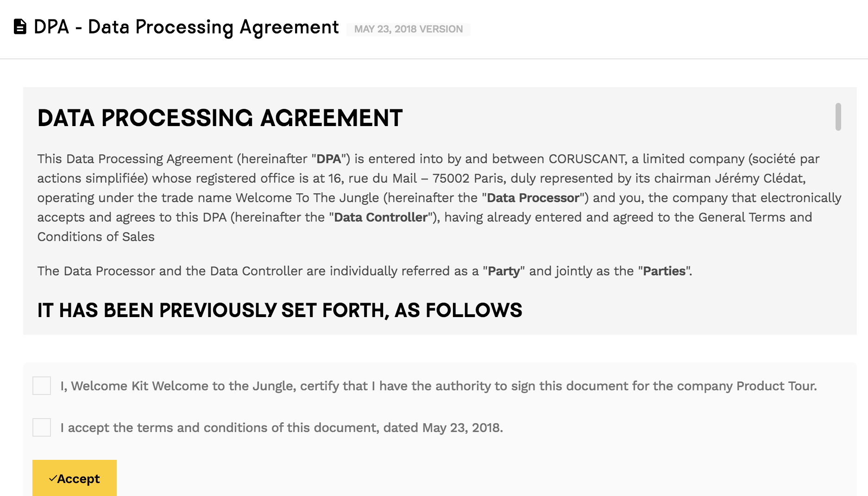This screenshot has height=496, width=868.
Task: Tick the authority to sign checkbox
Action: coord(42,386)
